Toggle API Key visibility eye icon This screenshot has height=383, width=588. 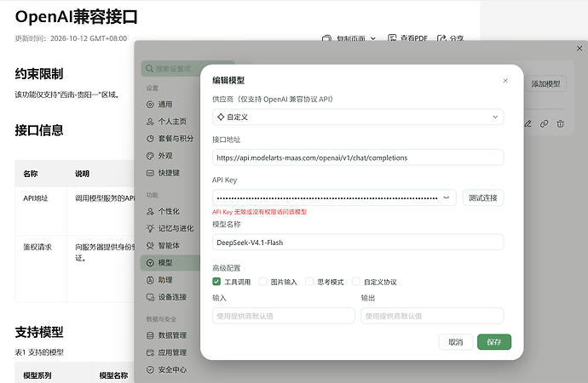click(447, 197)
